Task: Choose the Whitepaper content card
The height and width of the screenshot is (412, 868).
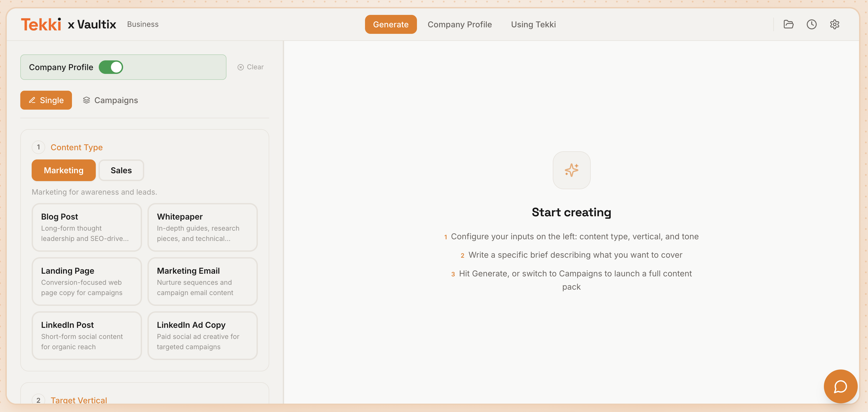Action: (x=202, y=227)
